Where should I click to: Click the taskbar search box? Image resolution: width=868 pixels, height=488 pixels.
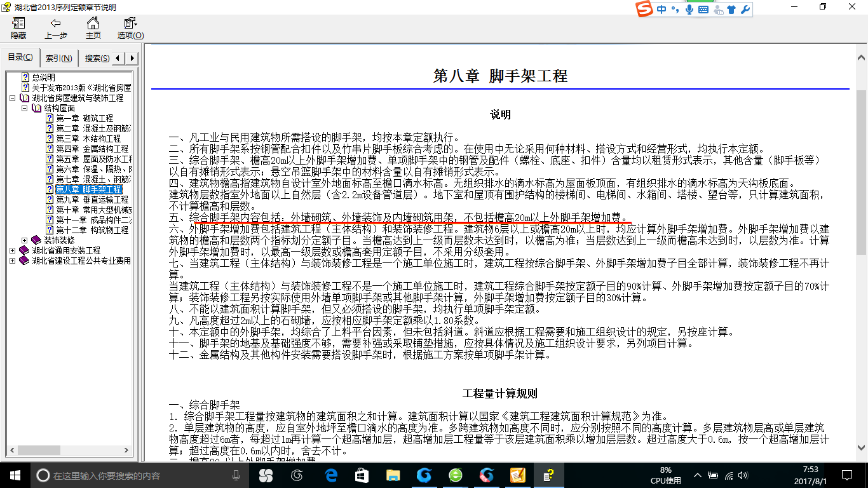139,475
